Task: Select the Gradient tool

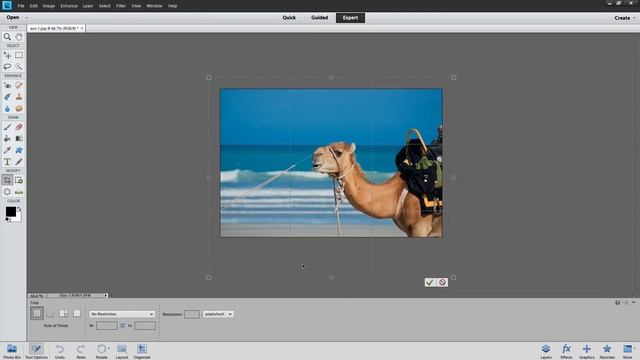Action: (19, 139)
